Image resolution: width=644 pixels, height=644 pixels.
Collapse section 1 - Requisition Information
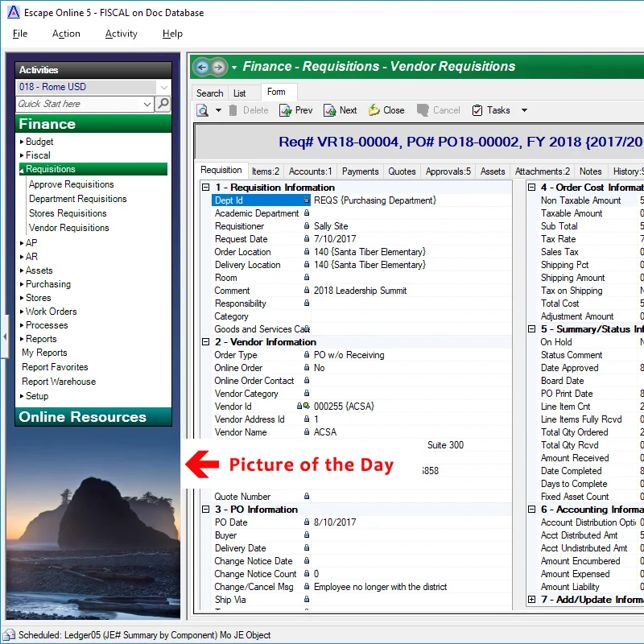[x=206, y=188]
